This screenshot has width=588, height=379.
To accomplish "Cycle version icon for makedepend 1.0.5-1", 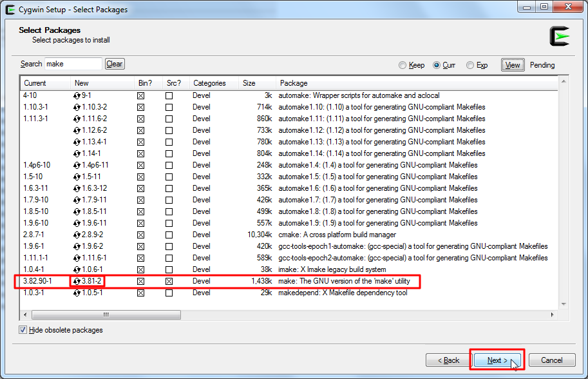I will pos(77,293).
